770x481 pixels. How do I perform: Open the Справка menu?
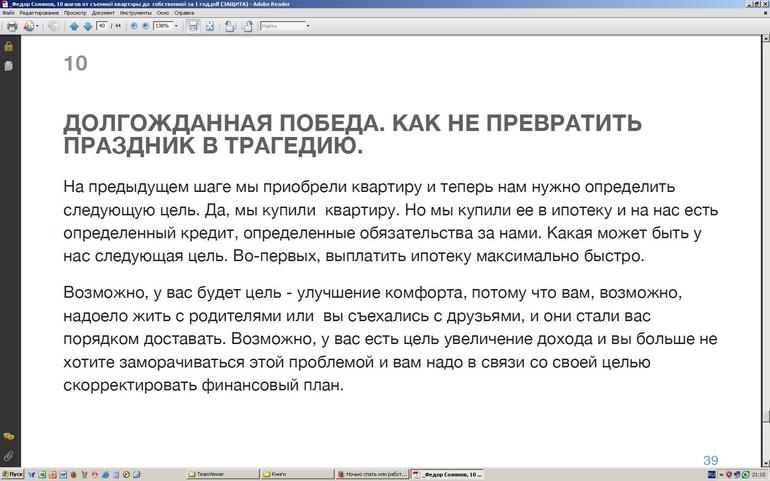tap(184, 13)
